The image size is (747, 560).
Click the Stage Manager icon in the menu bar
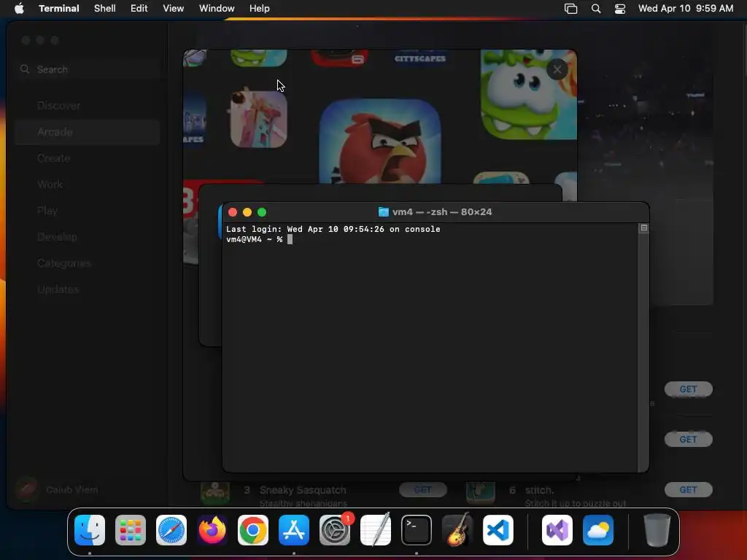coord(570,8)
